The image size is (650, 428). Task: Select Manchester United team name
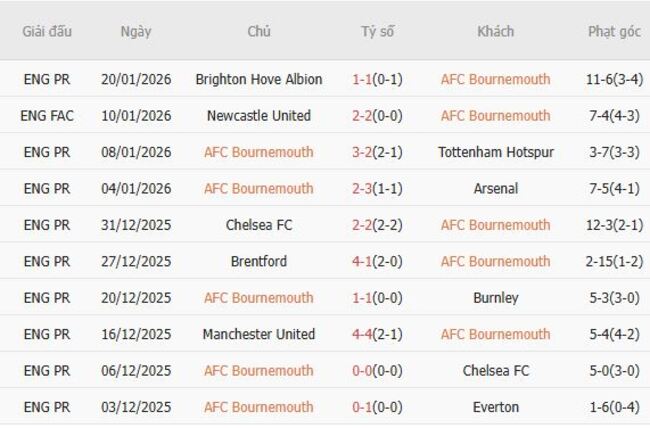coord(259,334)
